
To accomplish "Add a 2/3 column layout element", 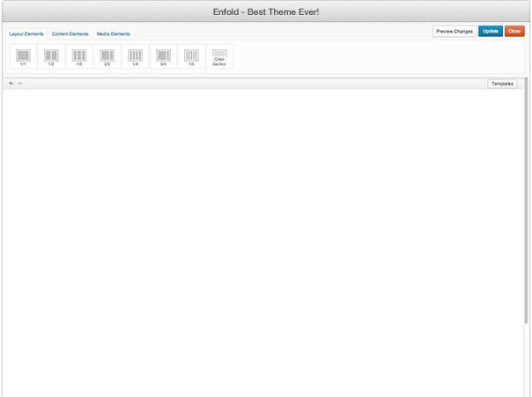I will pyautogui.click(x=107, y=56).
